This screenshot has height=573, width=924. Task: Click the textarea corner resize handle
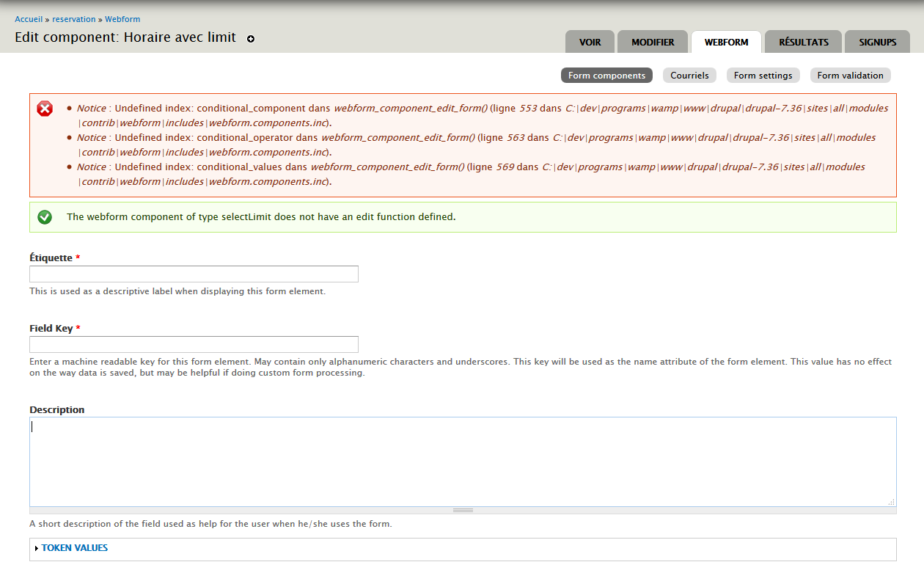(x=891, y=502)
